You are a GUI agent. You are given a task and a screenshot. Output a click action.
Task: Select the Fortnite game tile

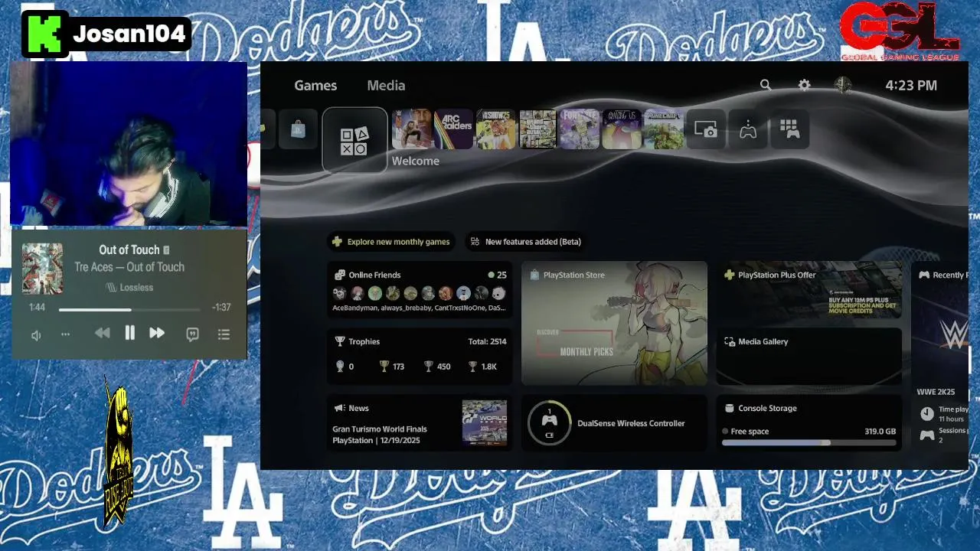coord(580,129)
